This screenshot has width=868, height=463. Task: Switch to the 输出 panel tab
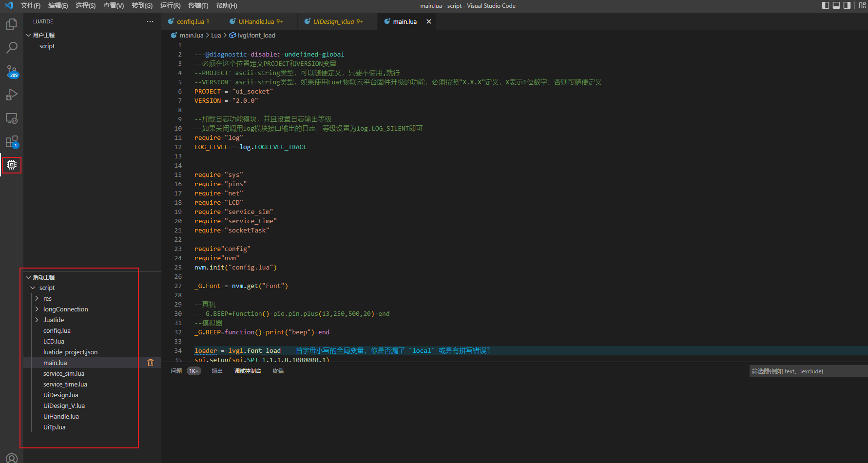click(217, 371)
